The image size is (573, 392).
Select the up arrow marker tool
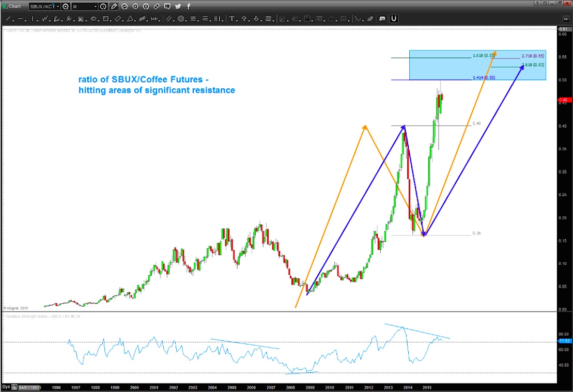pyautogui.click(x=244, y=19)
